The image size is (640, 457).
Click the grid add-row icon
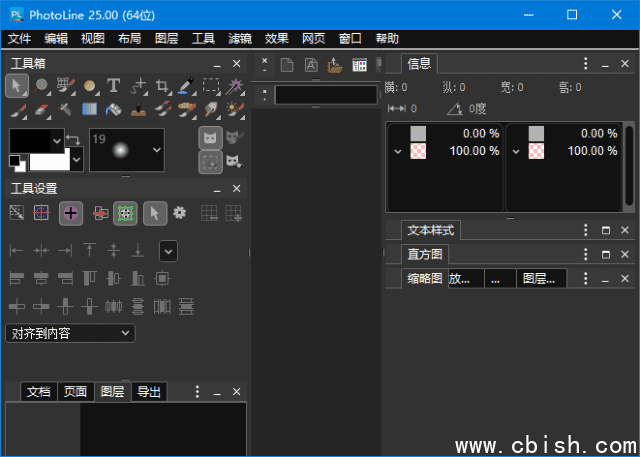[x=233, y=213]
